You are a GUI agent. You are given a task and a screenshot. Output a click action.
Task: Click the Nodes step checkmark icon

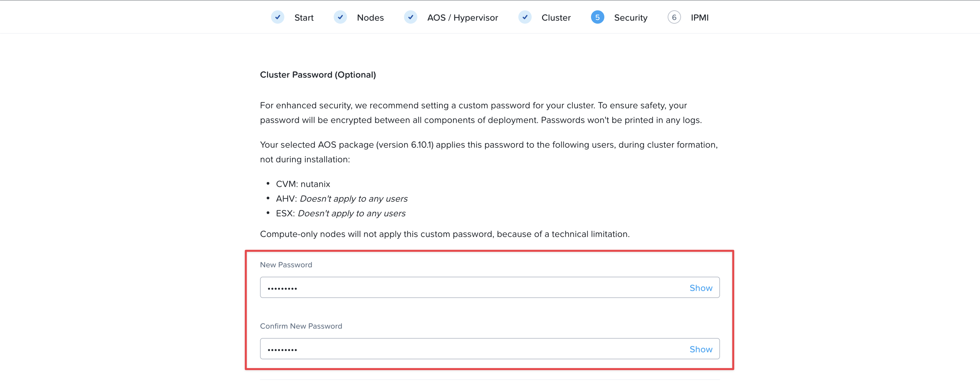pyautogui.click(x=340, y=17)
